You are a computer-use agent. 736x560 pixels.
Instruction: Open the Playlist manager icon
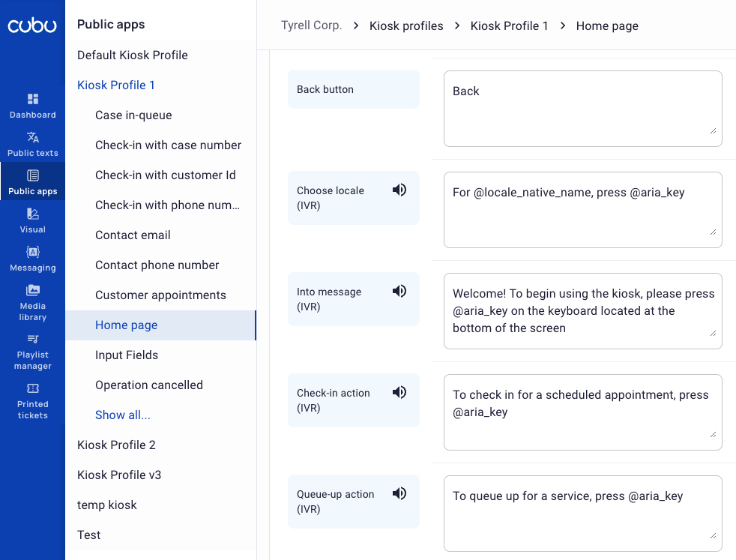point(32,339)
